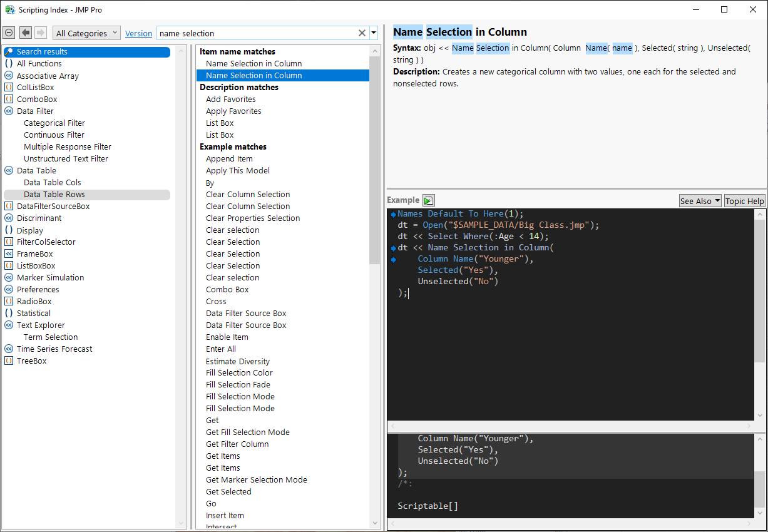Open the Version link
This screenshot has width=768, height=532.
138,34
